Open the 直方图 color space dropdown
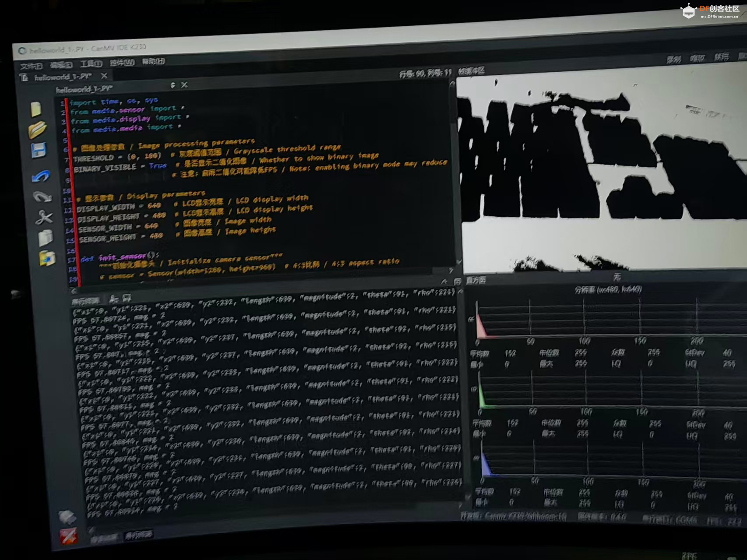Screen dimensions: 747x560 (617, 277)
